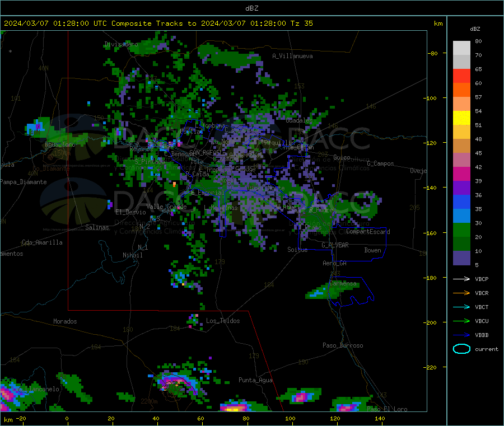Click the '0' km horizontal axis tick

pos(67,418)
